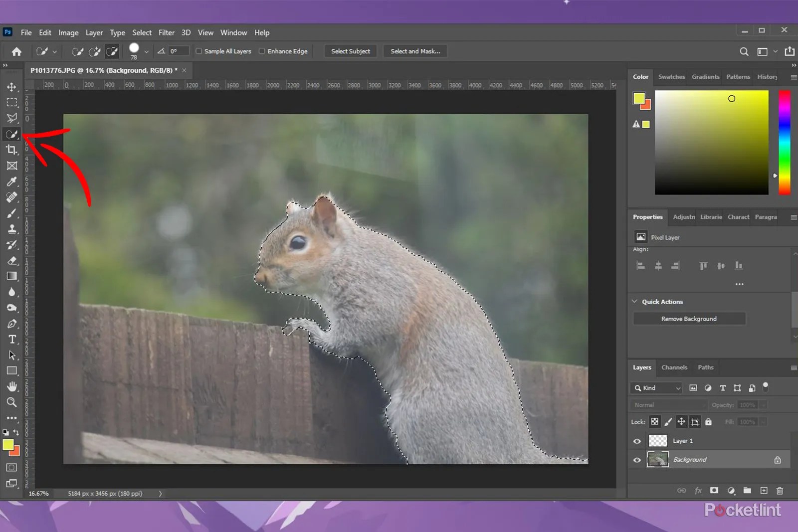Enable the Enhance Edge checkbox
Viewport: 798px width, 532px height.
tap(262, 51)
